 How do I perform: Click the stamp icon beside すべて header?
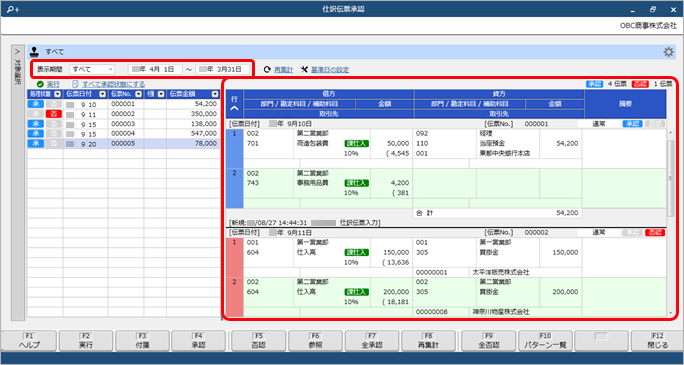tap(34, 51)
